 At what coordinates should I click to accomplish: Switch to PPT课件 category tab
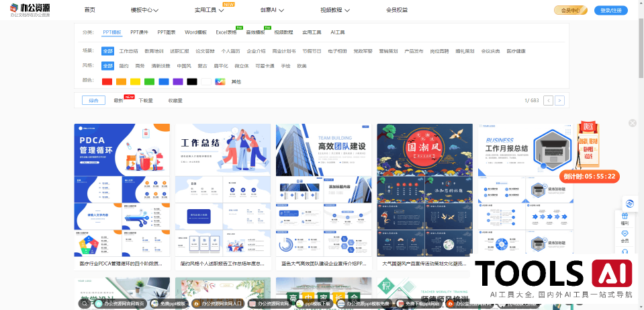coord(140,32)
